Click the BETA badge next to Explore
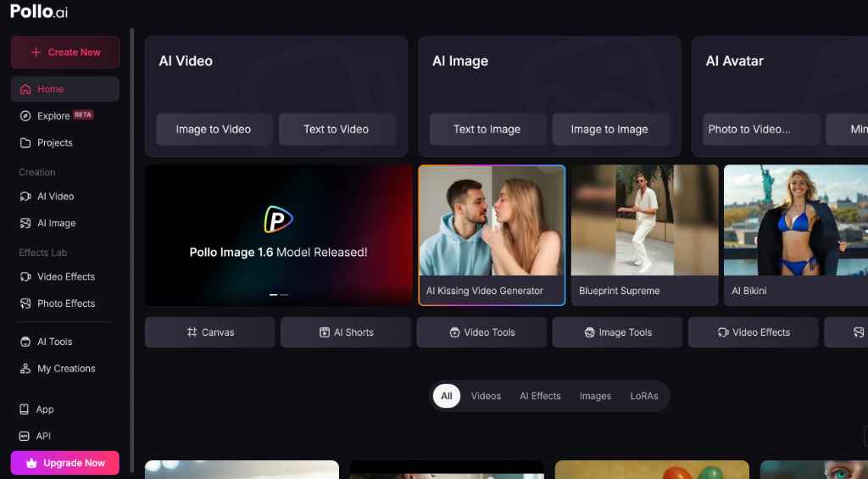Image resolution: width=868 pixels, height=479 pixels. coord(83,114)
